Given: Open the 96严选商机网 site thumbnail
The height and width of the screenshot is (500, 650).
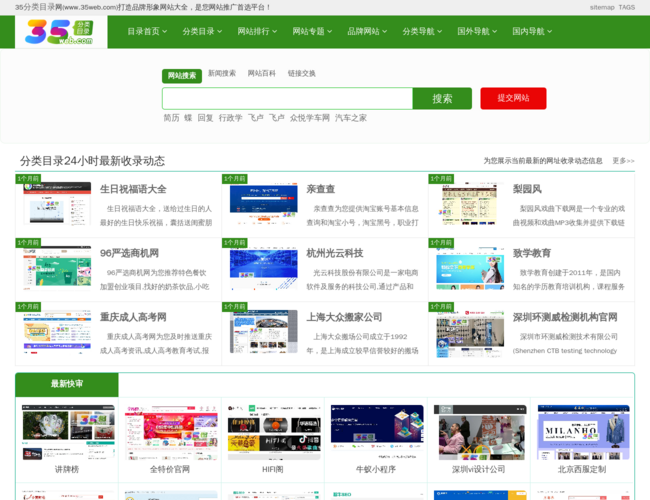Looking at the screenshot, I should (57, 267).
